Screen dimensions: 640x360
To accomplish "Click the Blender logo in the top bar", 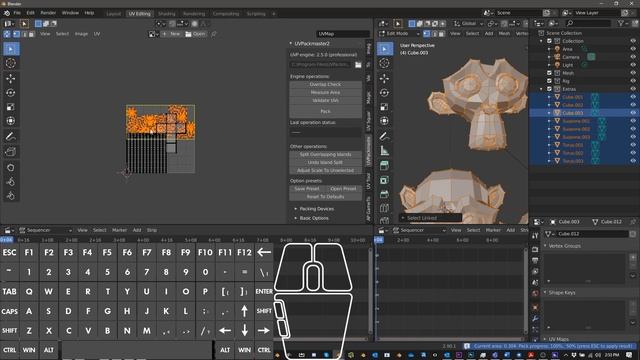I will click(7, 13).
